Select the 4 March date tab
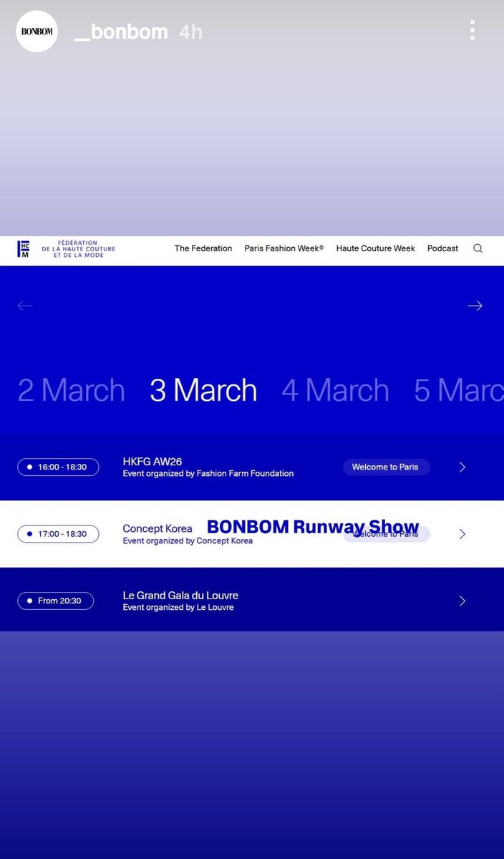The width and height of the screenshot is (504, 859). [335, 390]
